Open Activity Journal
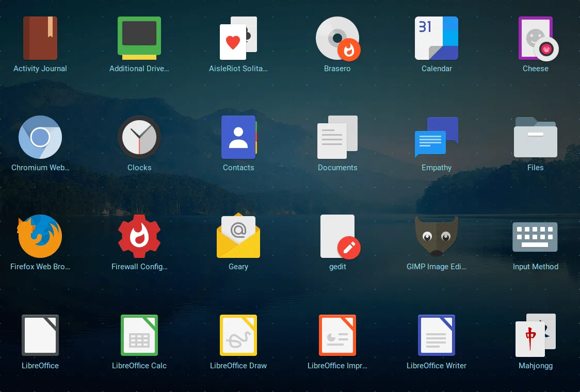The image size is (580, 392). pyautogui.click(x=40, y=38)
